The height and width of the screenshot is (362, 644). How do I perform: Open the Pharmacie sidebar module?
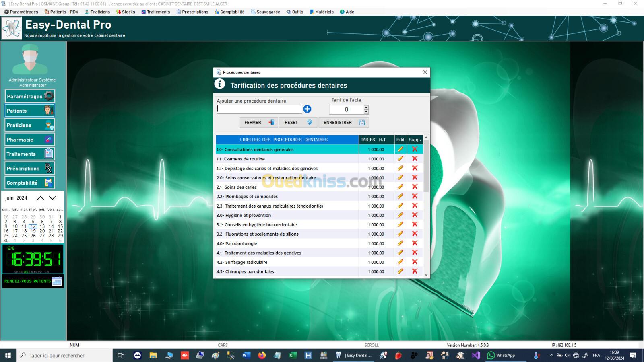29,140
